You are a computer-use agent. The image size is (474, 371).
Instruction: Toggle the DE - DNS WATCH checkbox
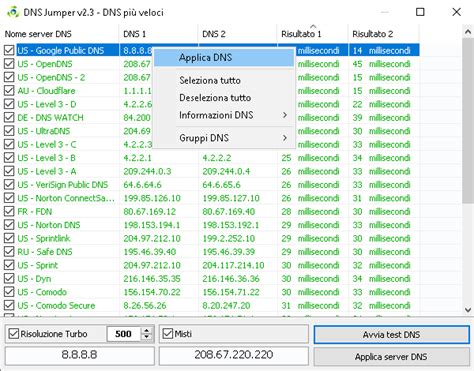9,117
